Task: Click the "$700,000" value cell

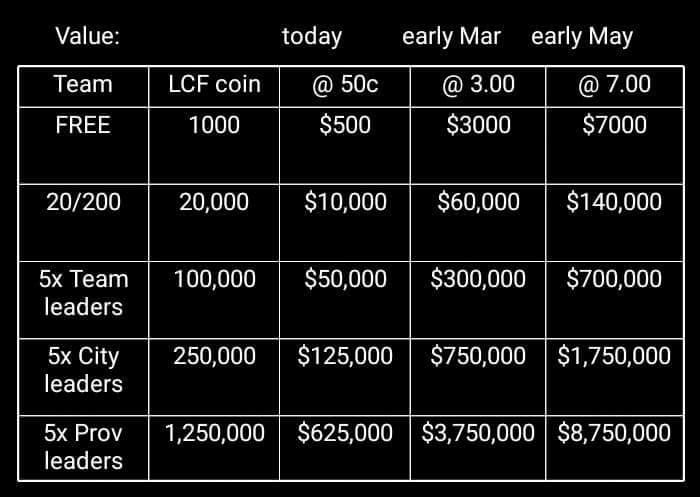Action: (614, 279)
